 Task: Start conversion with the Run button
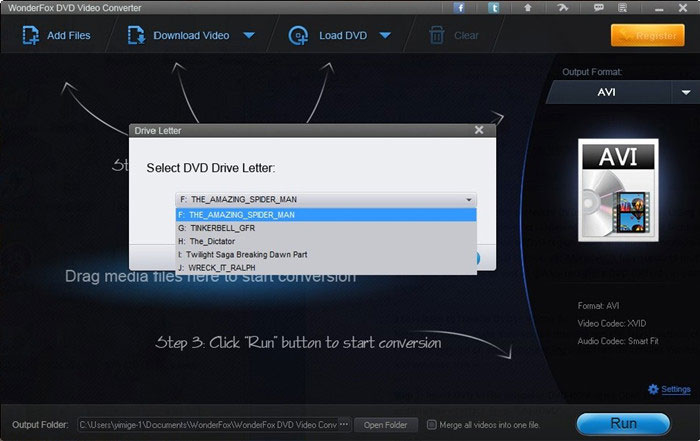click(x=623, y=423)
